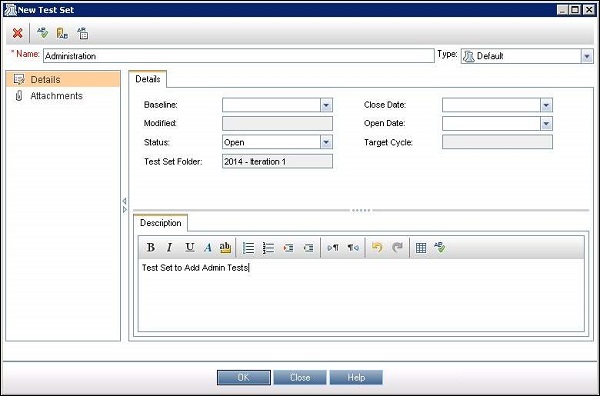This screenshot has height=396, width=600.
Task: Redo edit in description
Action: coord(398,248)
